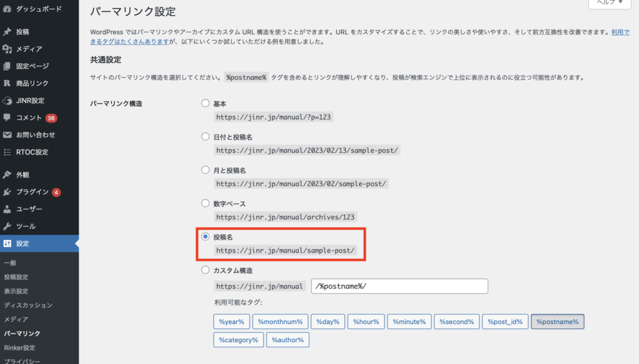Click the pushpin icon beside 投稿
The width and height of the screenshot is (639, 364).
7,32
